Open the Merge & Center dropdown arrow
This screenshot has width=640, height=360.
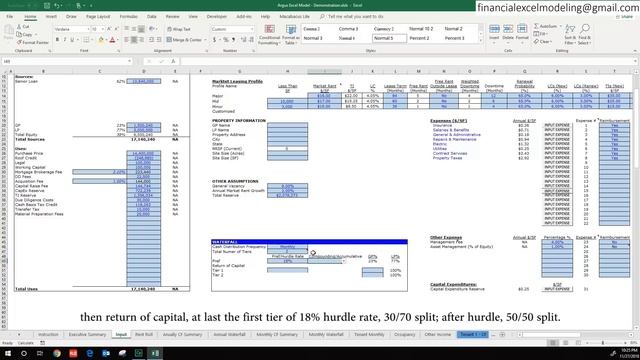click(205, 40)
